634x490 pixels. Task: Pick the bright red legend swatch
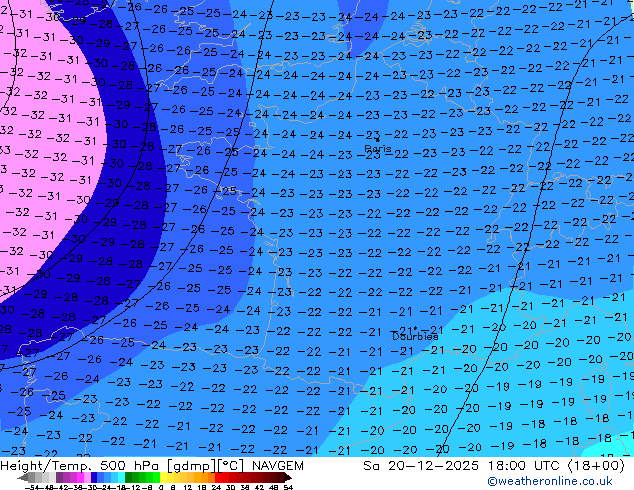pyautogui.click(x=218, y=477)
